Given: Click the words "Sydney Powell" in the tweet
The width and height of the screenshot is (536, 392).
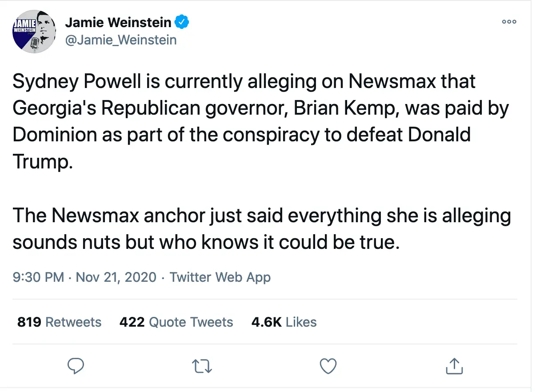Looking at the screenshot, I should pyautogui.click(x=68, y=82).
